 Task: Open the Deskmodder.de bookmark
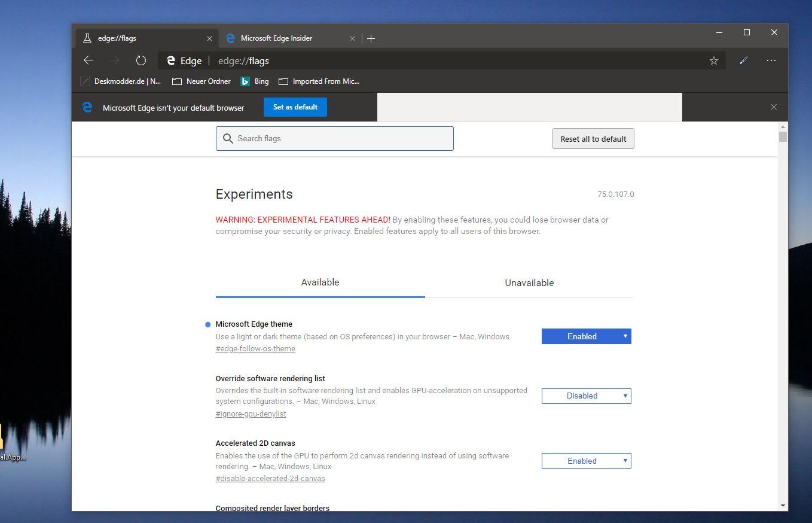(x=121, y=81)
